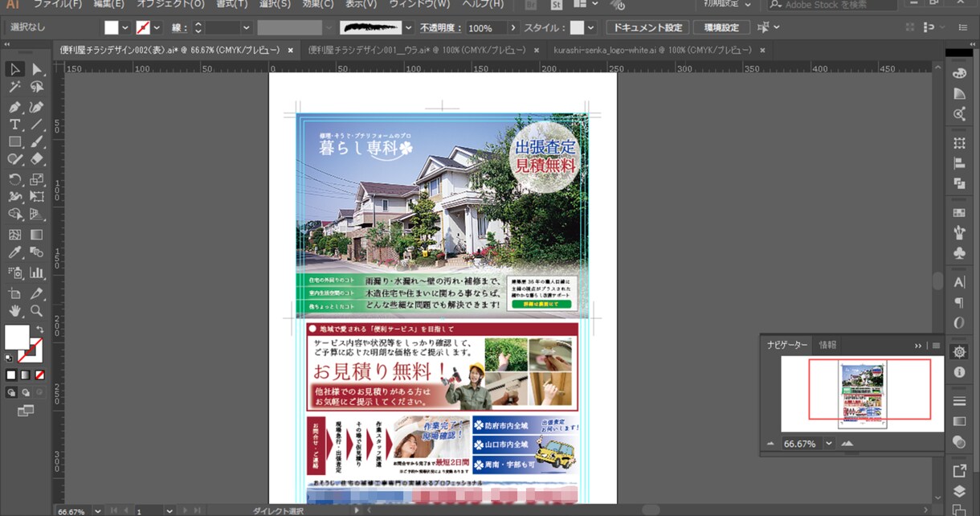This screenshot has height=516, width=980.
Task: Select the Eraser tool
Action: pyautogui.click(x=36, y=160)
